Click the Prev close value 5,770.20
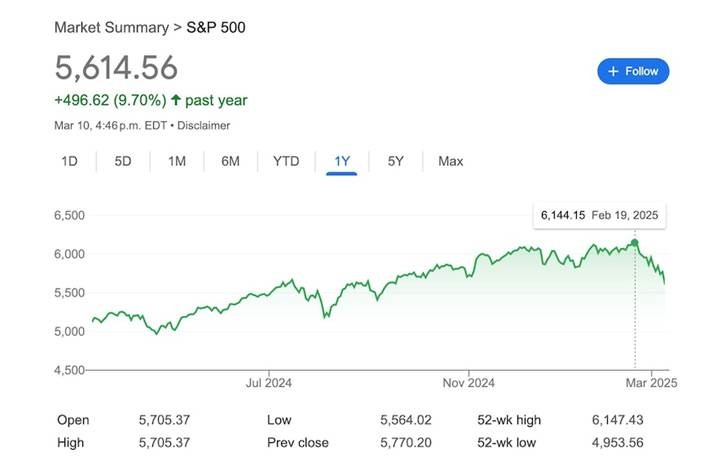 pos(406,442)
